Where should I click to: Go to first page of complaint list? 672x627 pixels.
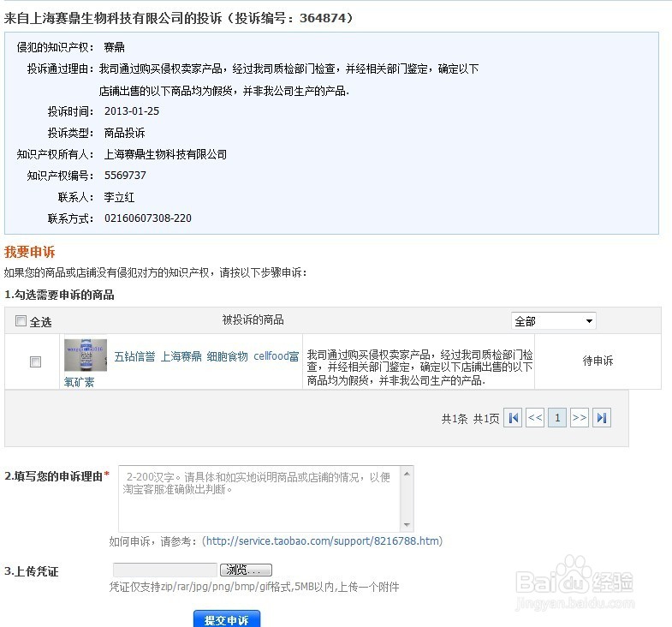click(x=513, y=418)
